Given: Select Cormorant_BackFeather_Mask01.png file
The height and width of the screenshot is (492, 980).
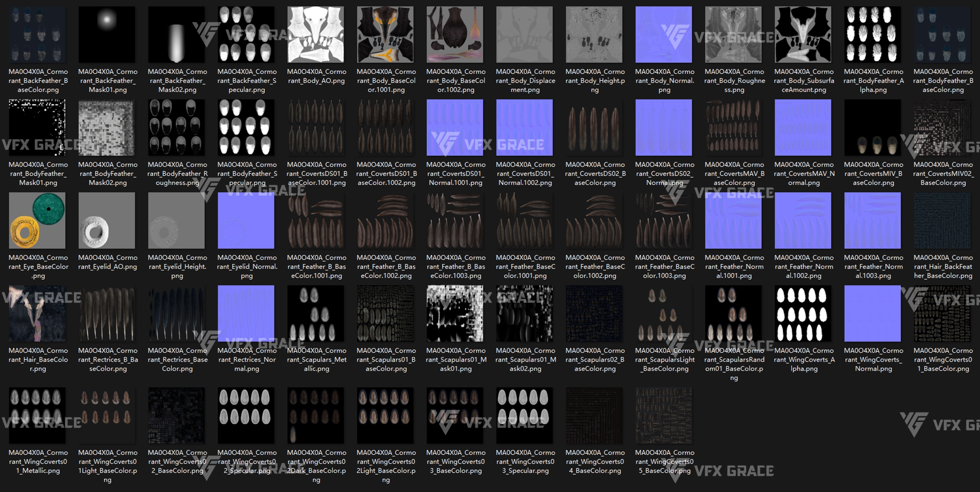Looking at the screenshot, I should [x=107, y=34].
